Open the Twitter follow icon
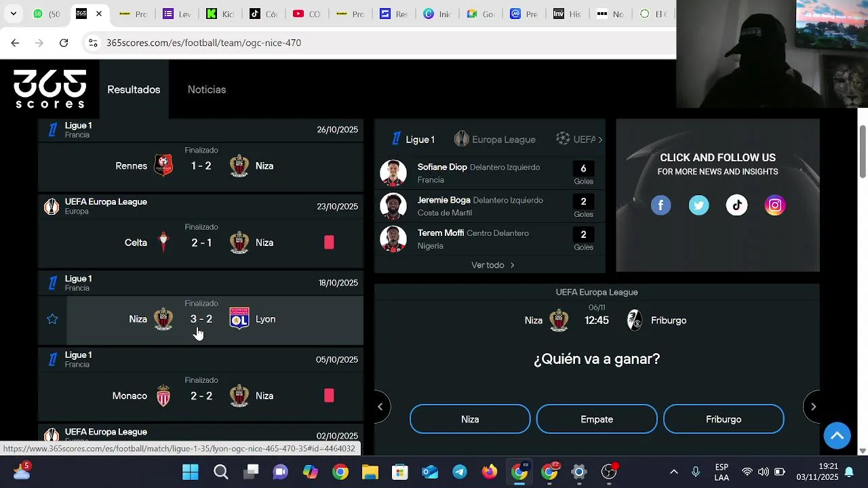This screenshot has height=488, width=868. (699, 205)
